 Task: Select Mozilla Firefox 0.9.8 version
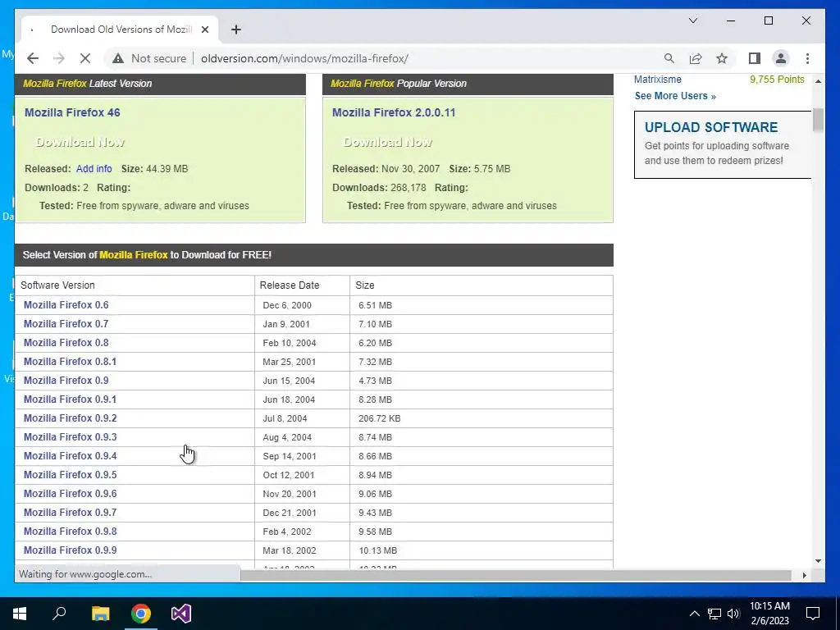coord(71,532)
